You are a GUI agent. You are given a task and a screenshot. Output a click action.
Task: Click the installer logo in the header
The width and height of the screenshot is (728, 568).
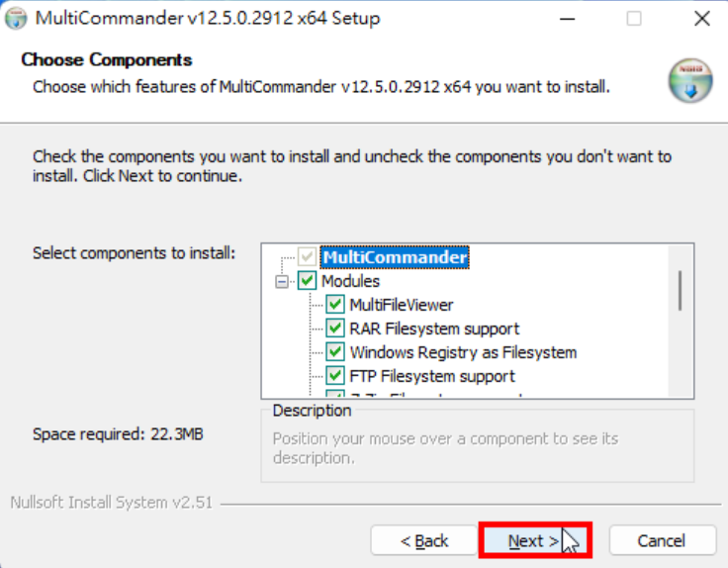690,80
